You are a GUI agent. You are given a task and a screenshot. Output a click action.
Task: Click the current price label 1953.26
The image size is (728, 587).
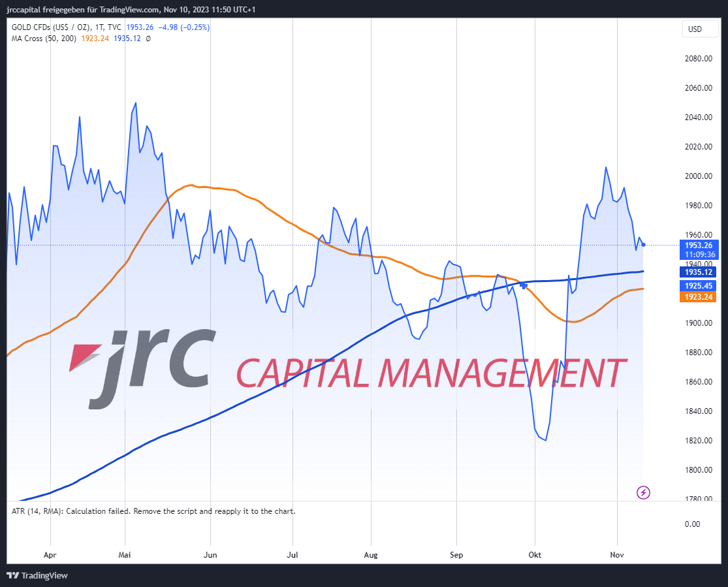pyautogui.click(x=699, y=246)
